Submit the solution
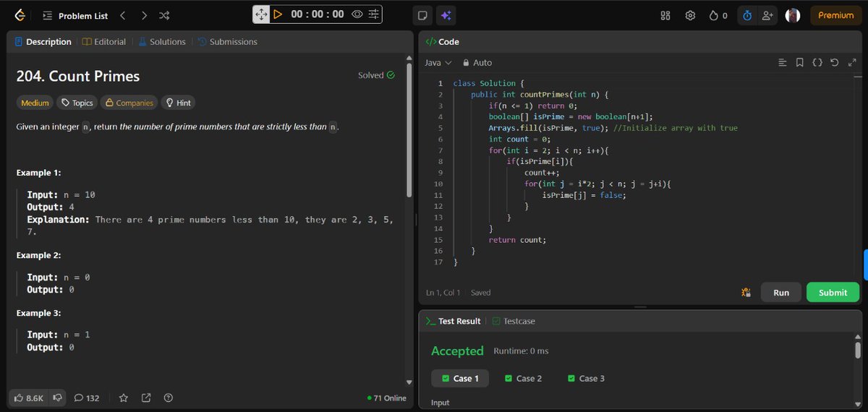The width and height of the screenshot is (868, 412). [833, 293]
